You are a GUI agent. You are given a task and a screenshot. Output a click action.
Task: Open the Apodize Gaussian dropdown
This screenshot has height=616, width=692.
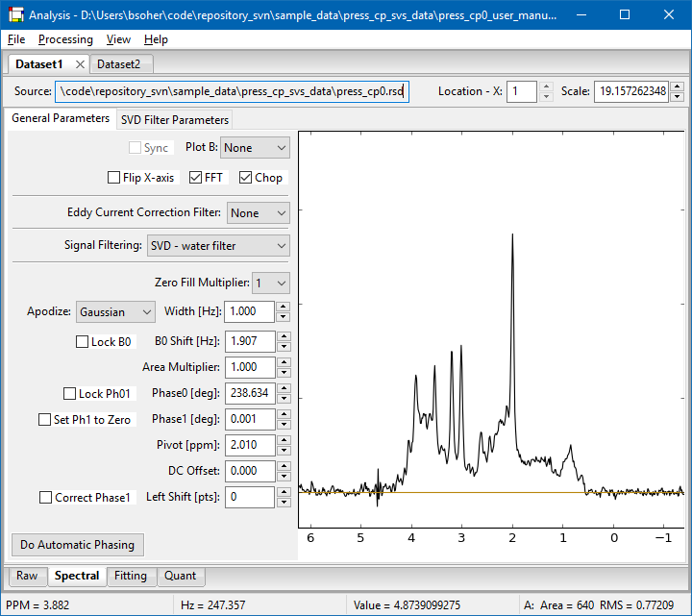point(115,311)
